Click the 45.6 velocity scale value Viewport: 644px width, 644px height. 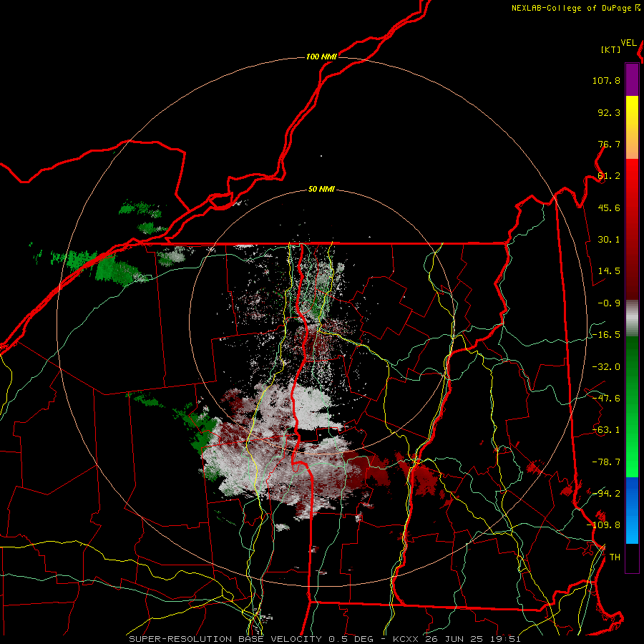609,208
